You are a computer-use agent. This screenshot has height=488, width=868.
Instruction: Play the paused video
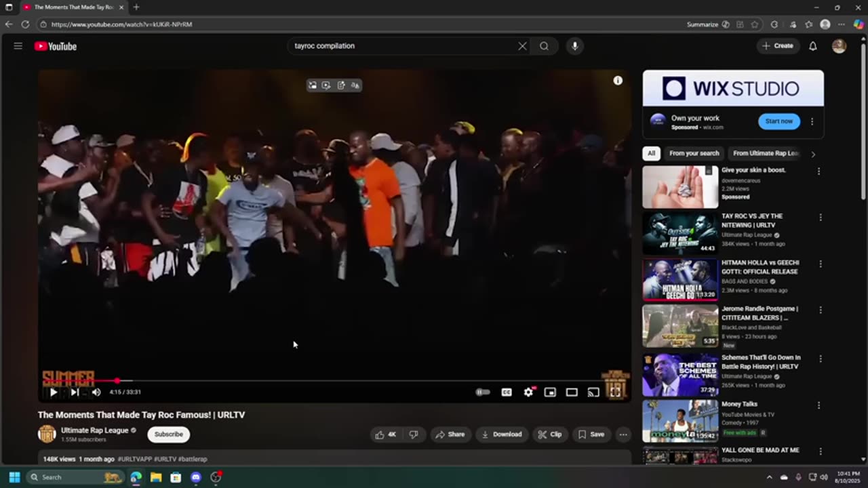[x=53, y=392]
